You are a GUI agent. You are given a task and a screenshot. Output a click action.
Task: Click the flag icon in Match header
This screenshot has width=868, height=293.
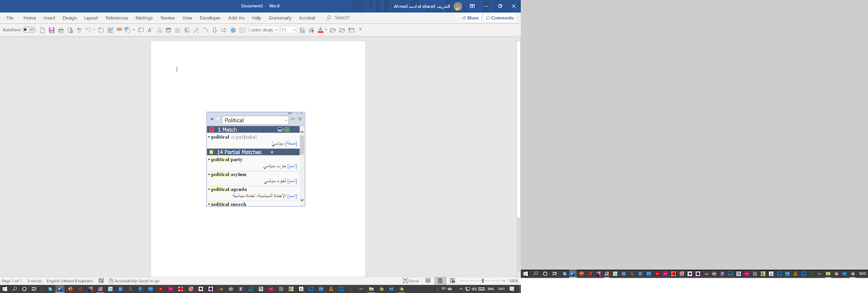(x=280, y=130)
